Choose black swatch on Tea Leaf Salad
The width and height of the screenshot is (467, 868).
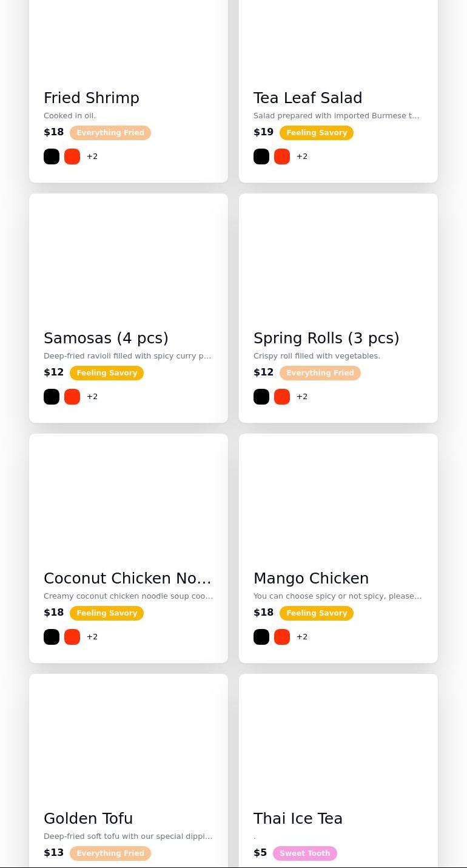[261, 156]
